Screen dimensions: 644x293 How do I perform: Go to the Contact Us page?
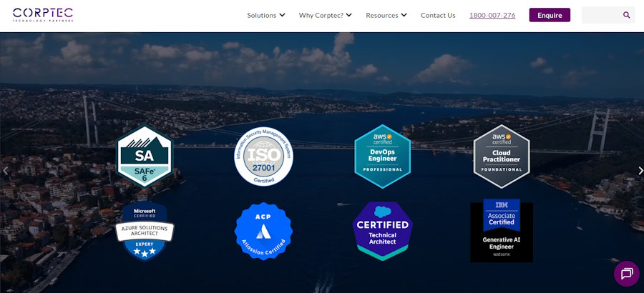click(x=438, y=15)
